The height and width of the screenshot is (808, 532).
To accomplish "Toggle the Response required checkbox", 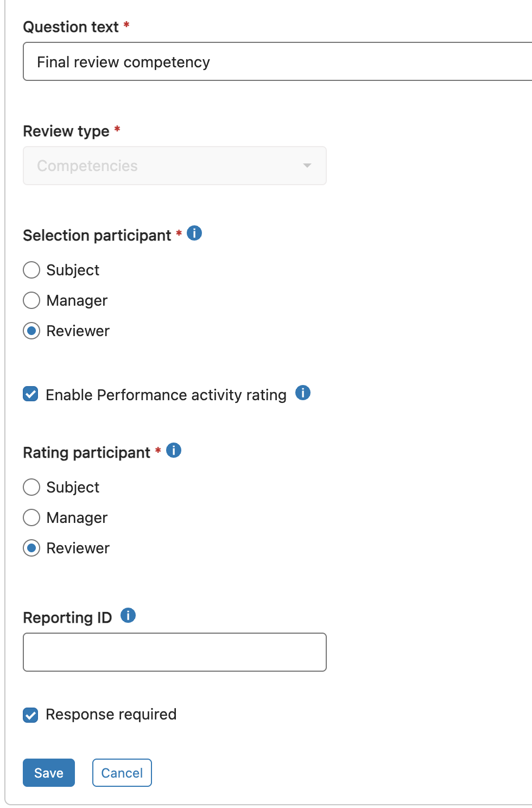I will pyautogui.click(x=31, y=716).
